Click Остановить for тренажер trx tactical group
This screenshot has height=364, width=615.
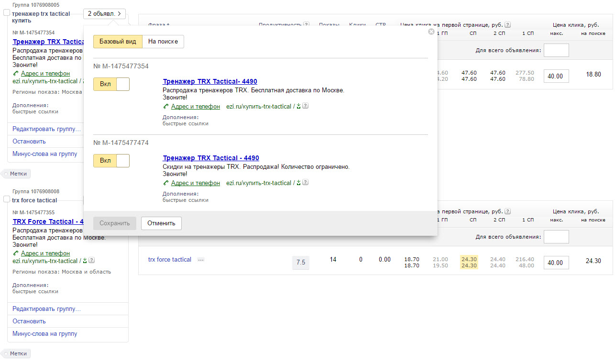click(29, 142)
